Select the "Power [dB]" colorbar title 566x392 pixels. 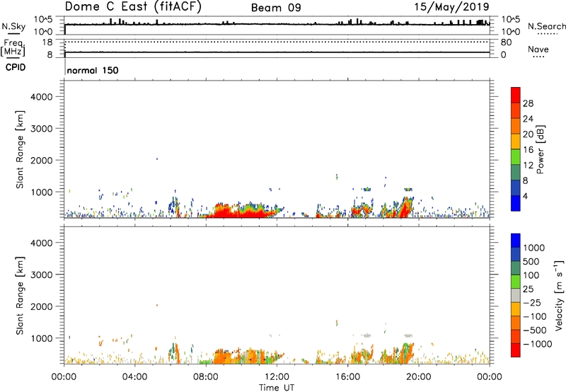point(540,149)
